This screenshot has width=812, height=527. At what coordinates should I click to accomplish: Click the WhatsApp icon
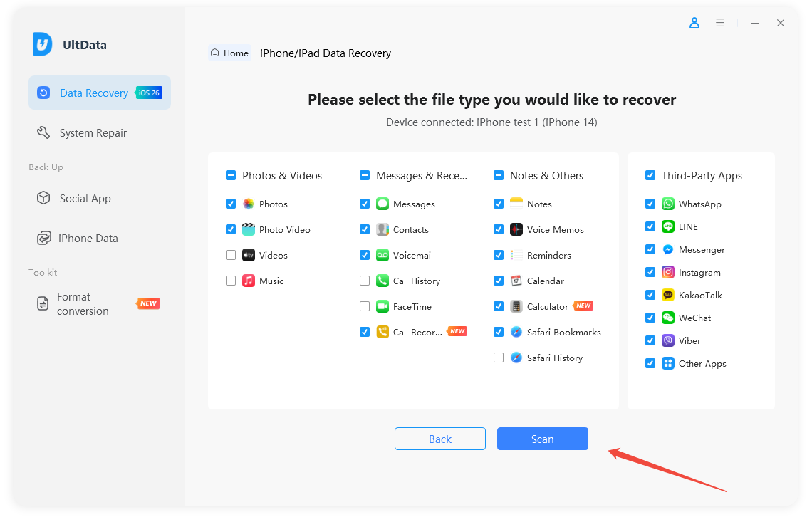tap(668, 204)
